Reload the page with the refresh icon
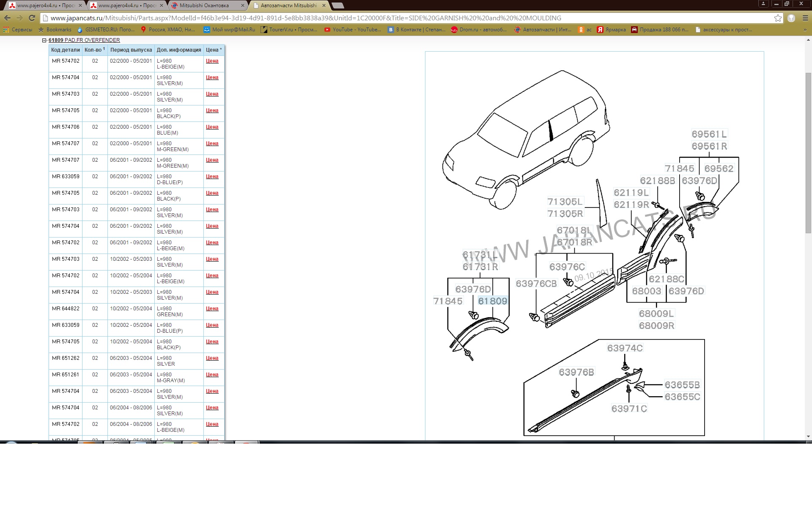 (x=32, y=18)
